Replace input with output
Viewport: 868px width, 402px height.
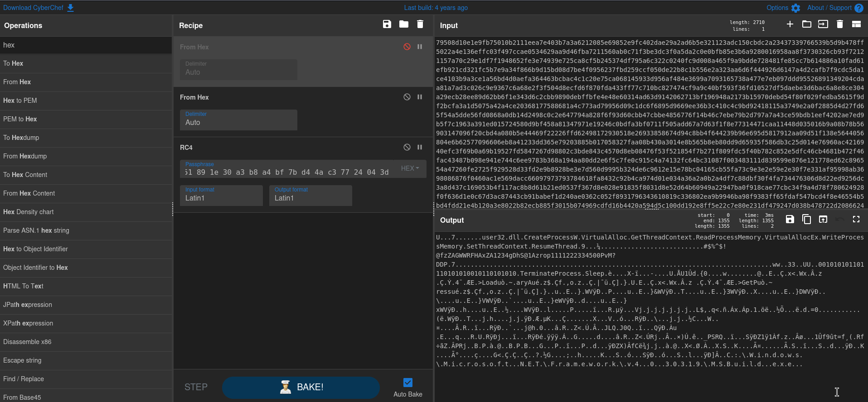(823, 220)
